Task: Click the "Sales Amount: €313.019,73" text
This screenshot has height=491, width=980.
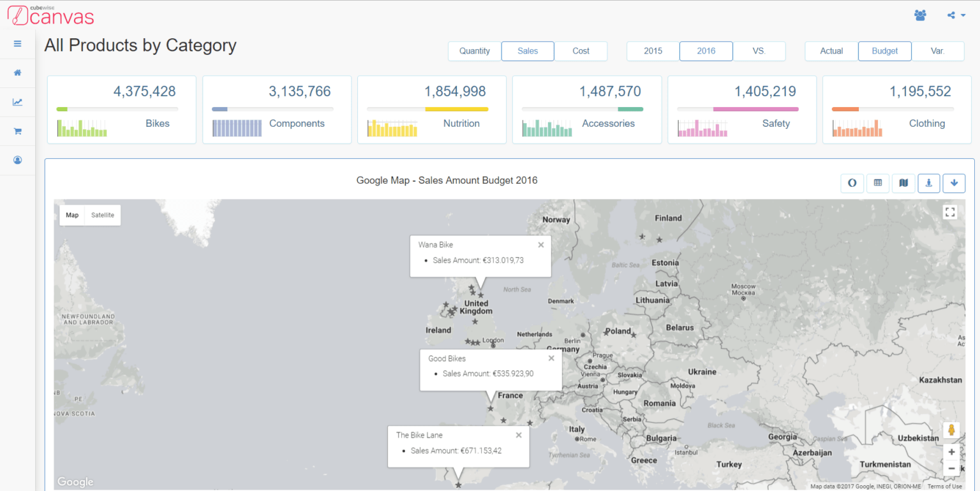Action: (478, 260)
